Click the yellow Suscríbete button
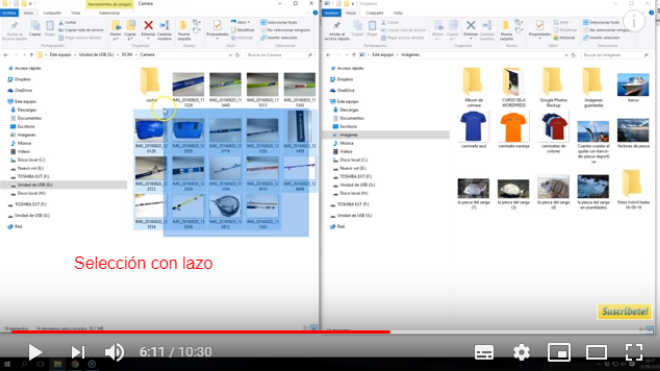 click(x=625, y=312)
